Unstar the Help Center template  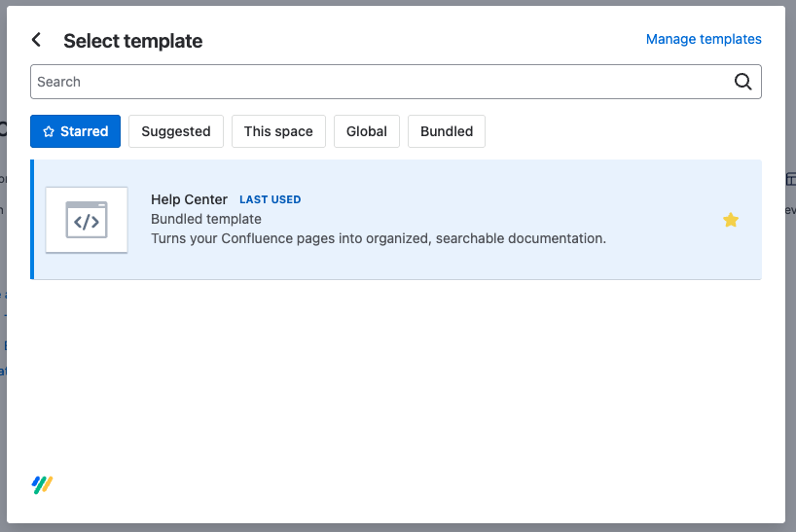731,220
